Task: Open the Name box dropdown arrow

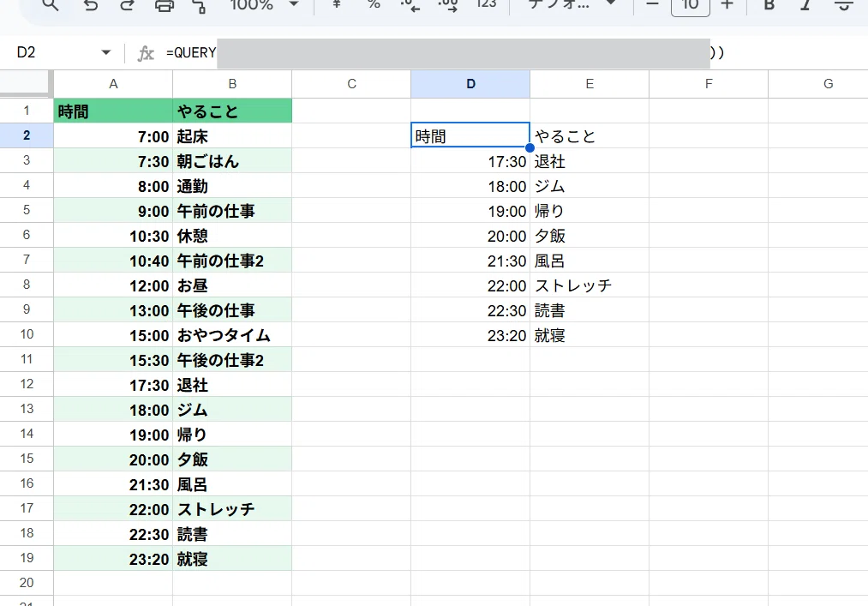Action: tap(105, 52)
